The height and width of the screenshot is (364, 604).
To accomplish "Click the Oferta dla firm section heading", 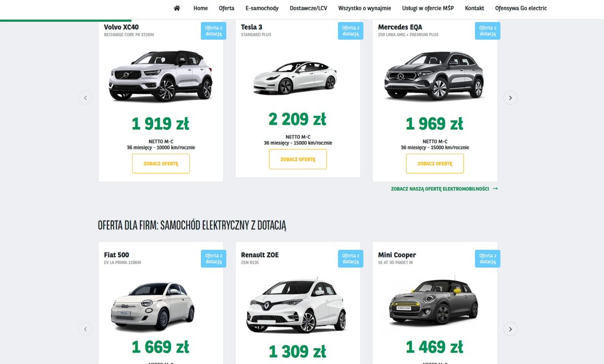I will coord(192,225).
